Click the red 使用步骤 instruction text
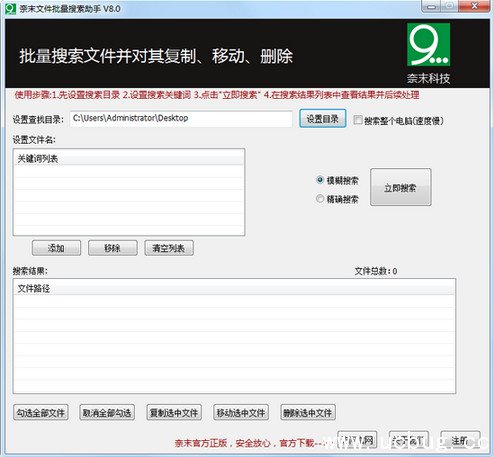 tap(217, 95)
